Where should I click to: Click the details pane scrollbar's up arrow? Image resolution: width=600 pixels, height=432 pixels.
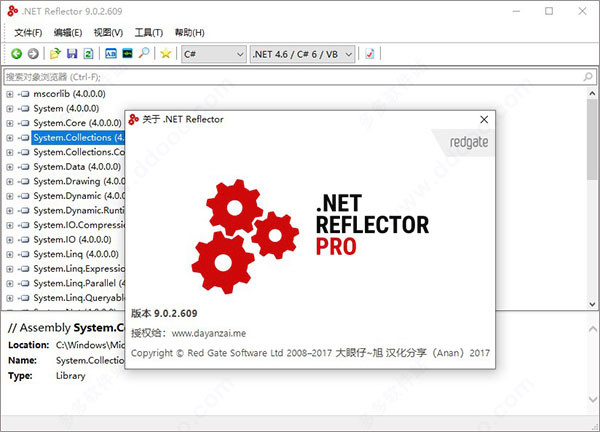click(592, 329)
